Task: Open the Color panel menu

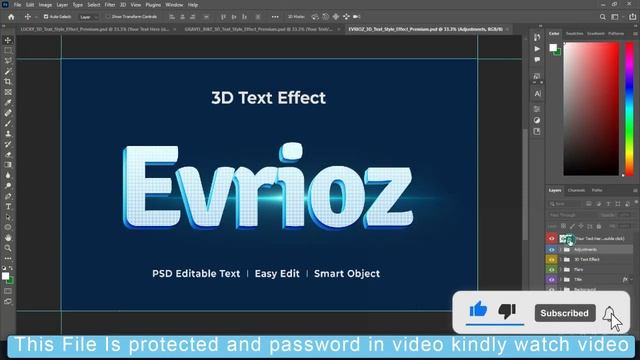Action: (x=635, y=33)
